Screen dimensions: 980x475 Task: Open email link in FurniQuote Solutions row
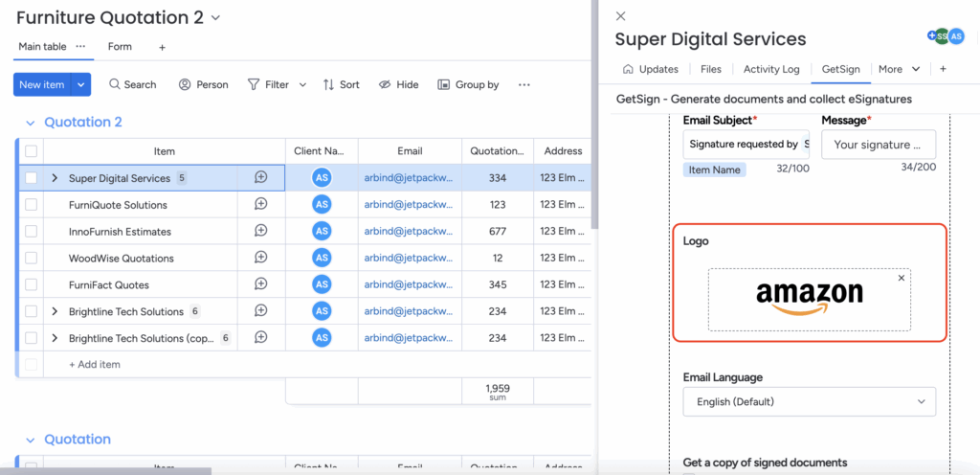(408, 204)
